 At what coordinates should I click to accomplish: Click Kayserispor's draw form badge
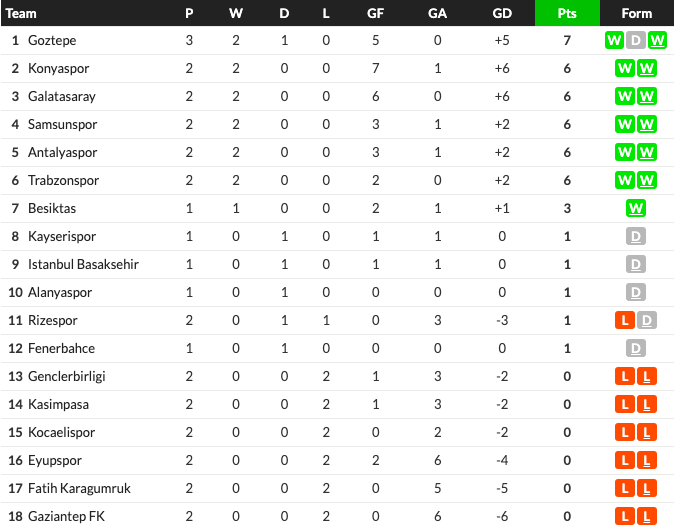[636, 236]
